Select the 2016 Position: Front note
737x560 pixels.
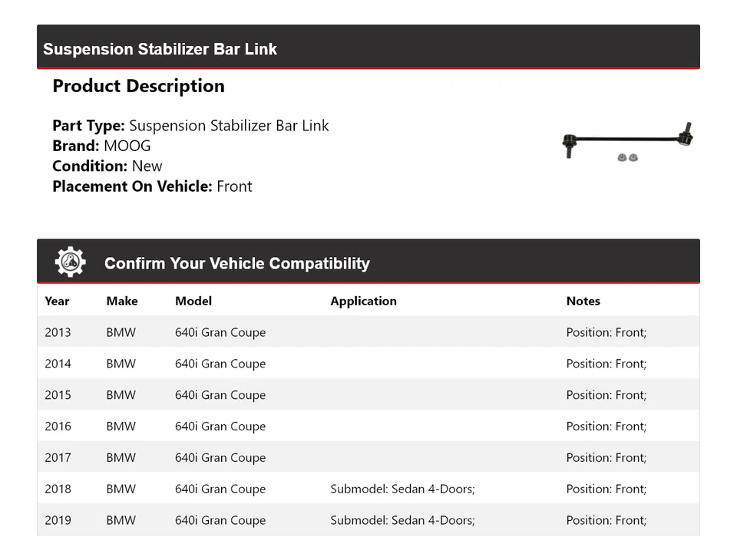[606, 427]
